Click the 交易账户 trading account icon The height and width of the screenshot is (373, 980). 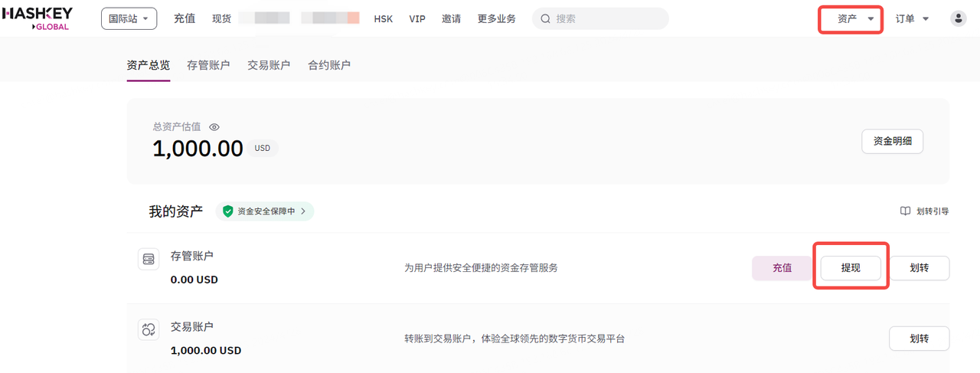click(x=149, y=330)
